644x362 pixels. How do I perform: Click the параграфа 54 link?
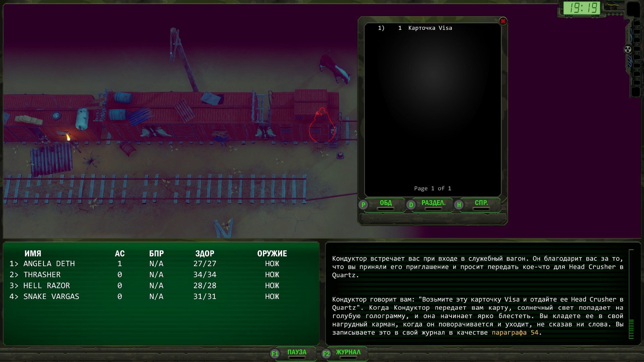(x=515, y=333)
